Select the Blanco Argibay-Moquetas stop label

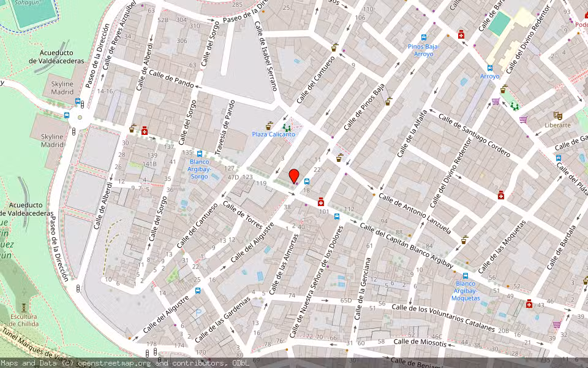pos(466,291)
